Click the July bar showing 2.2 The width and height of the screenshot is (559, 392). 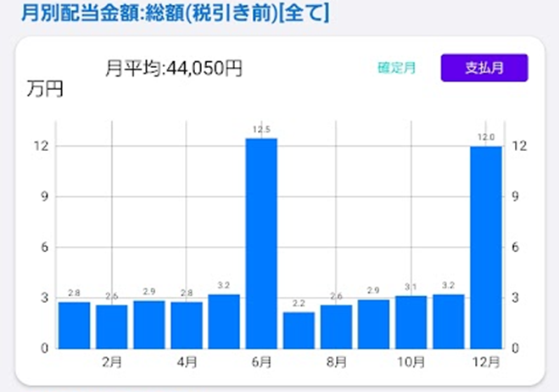pyautogui.click(x=299, y=330)
